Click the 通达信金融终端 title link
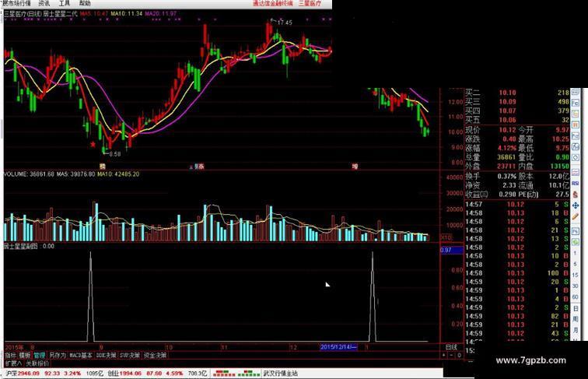This screenshot has height=379, width=588. [x=273, y=3]
